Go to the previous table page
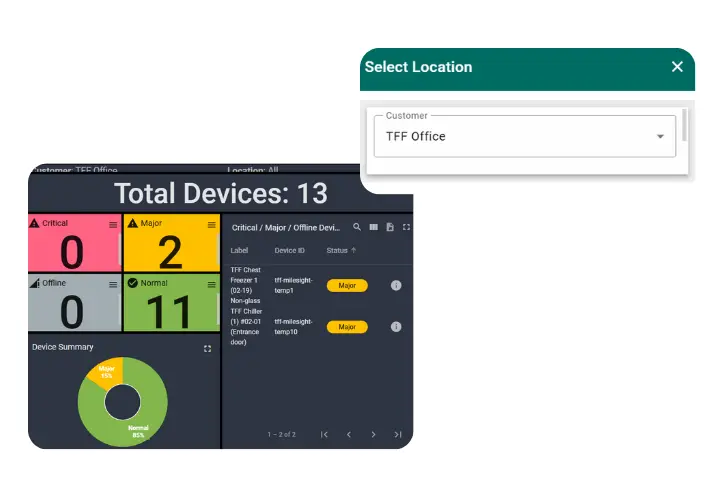The image size is (720, 478). (348, 435)
